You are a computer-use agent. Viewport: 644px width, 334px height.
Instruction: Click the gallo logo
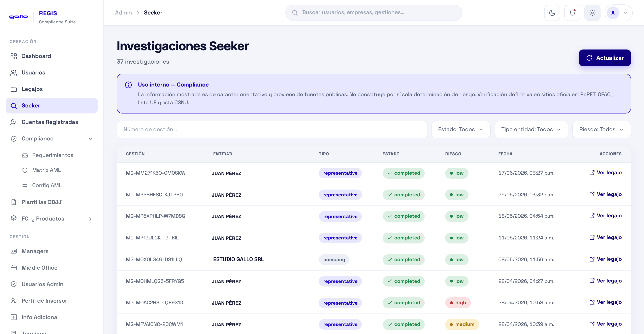(x=19, y=17)
